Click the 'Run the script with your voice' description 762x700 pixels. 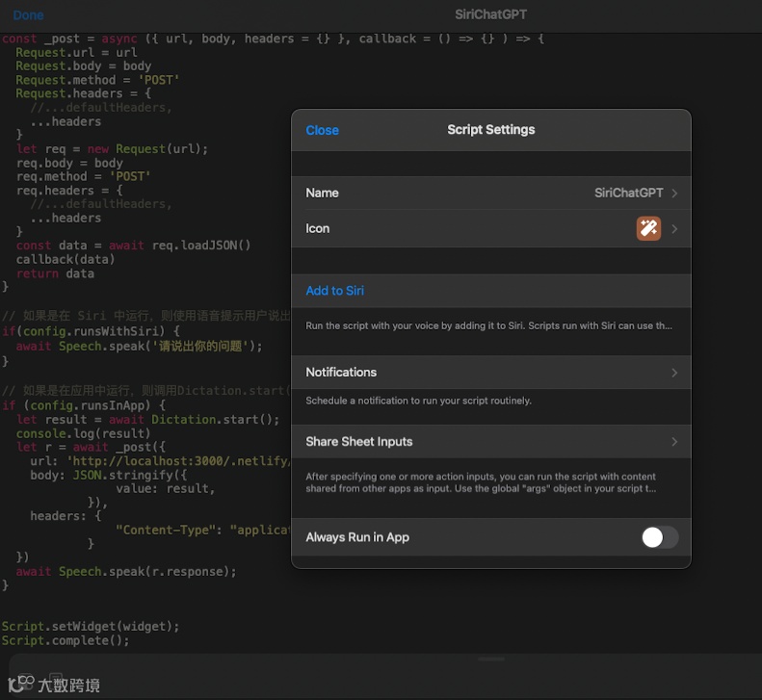pyautogui.click(x=488, y=326)
